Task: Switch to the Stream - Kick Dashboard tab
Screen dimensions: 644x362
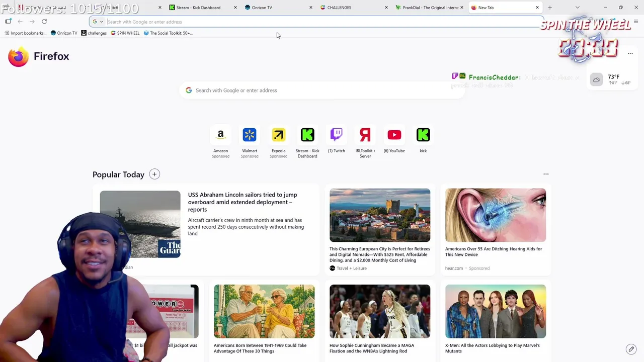Action: [x=198, y=8]
